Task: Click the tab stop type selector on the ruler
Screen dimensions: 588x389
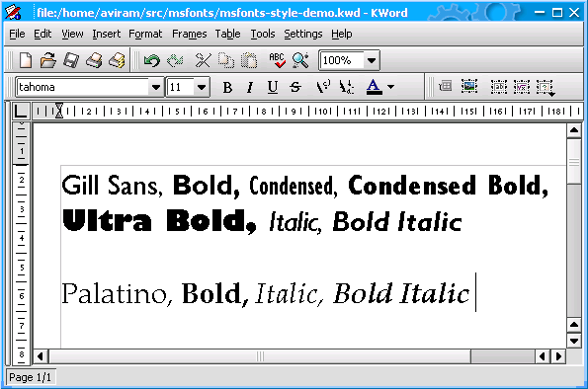Action: coord(20,111)
